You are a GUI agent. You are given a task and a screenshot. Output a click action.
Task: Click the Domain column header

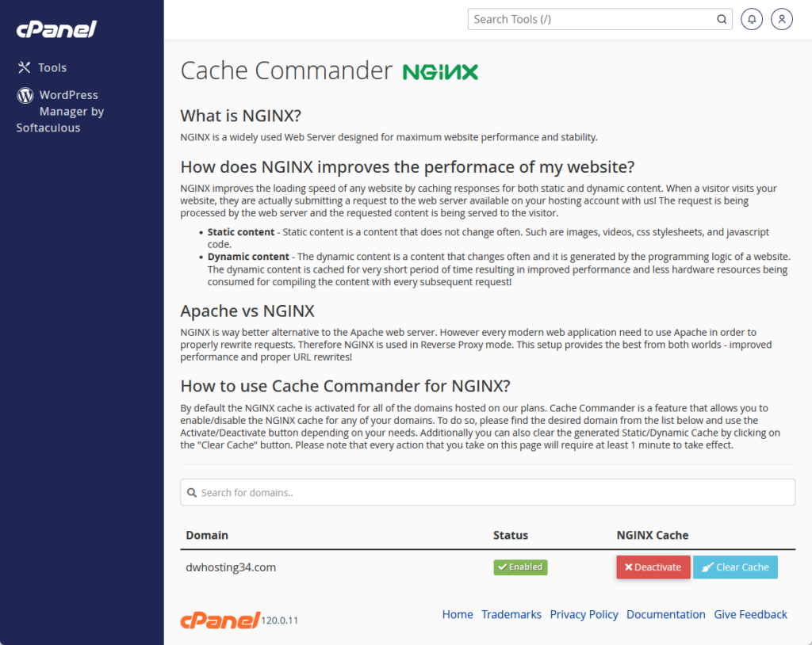point(207,536)
